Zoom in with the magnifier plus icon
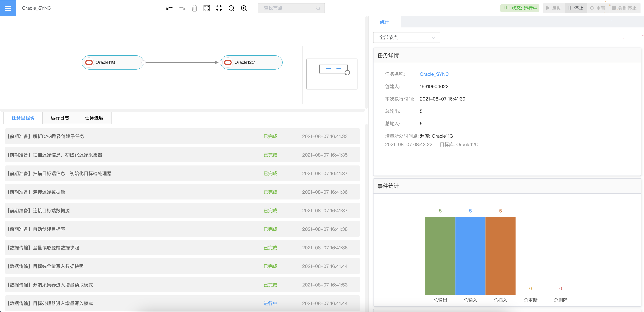 tap(244, 8)
